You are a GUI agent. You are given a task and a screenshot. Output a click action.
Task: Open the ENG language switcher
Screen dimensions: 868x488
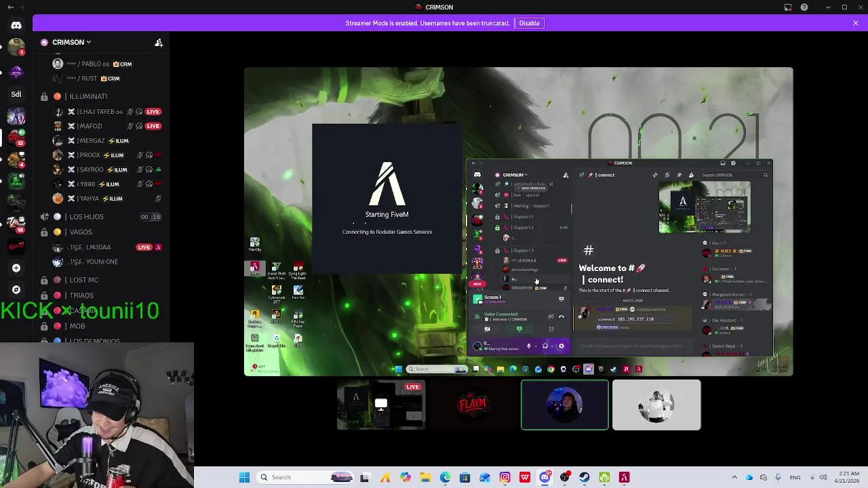click(x=795, y=477)
